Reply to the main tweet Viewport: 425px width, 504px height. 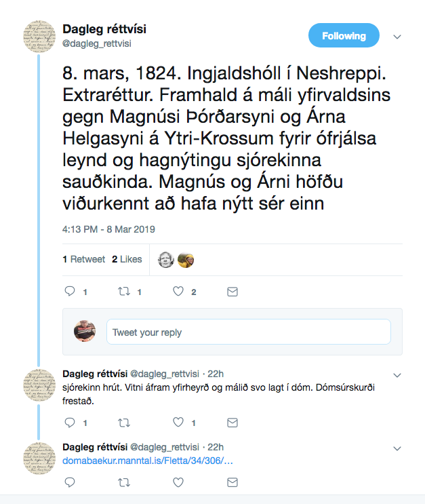[68, 292]
